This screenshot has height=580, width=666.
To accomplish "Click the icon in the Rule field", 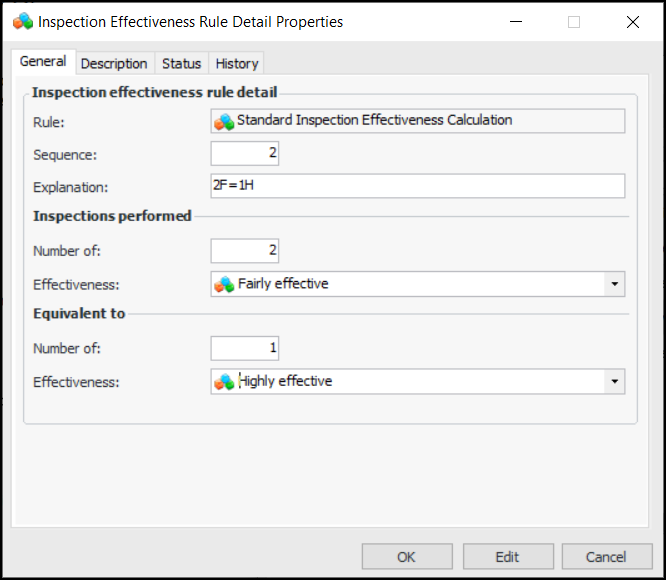I will point(224,121).
